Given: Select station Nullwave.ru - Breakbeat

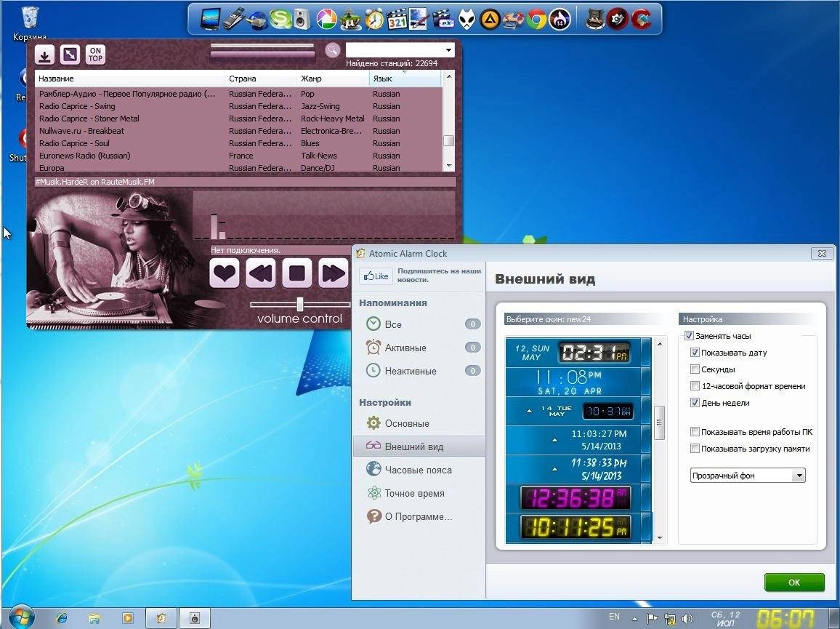Looking at the screenshot, I should (x=239, y=131).
